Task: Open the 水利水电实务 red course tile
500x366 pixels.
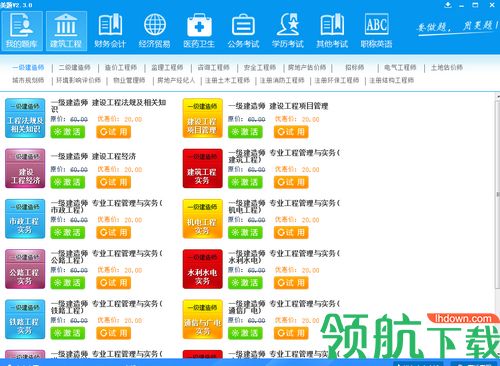Action: pos(203,269)
